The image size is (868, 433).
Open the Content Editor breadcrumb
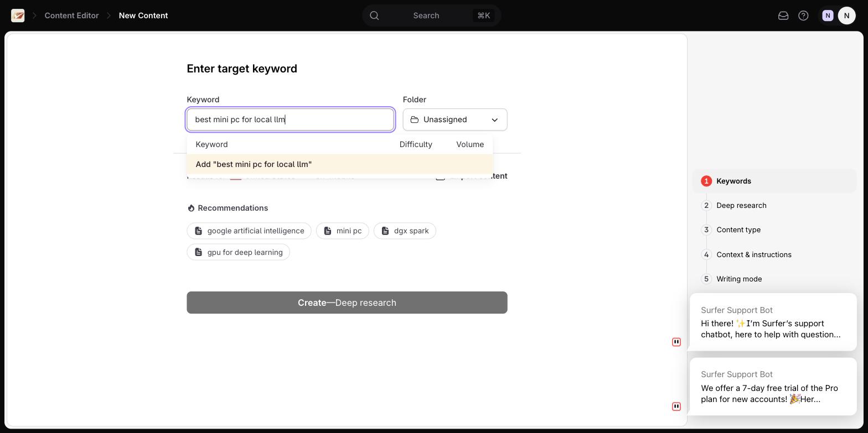pyautogui.click(x=71, y=15)
